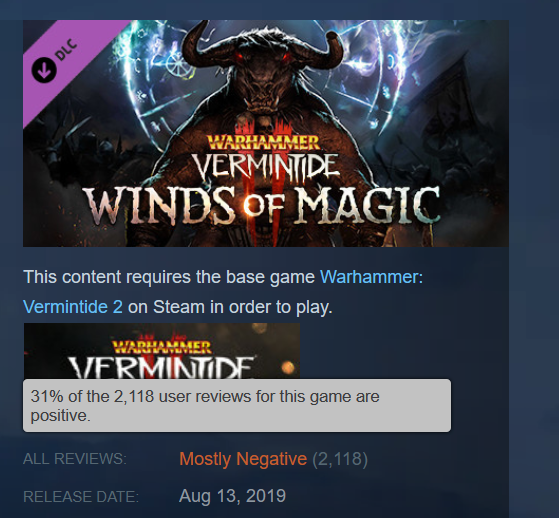Follow the 'Vermintide 2' link
Screen dimensions: 559x518
tap(73, 307)
